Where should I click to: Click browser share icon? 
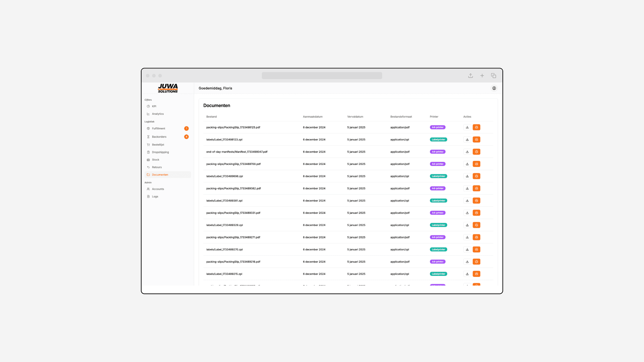pos(470,76)
